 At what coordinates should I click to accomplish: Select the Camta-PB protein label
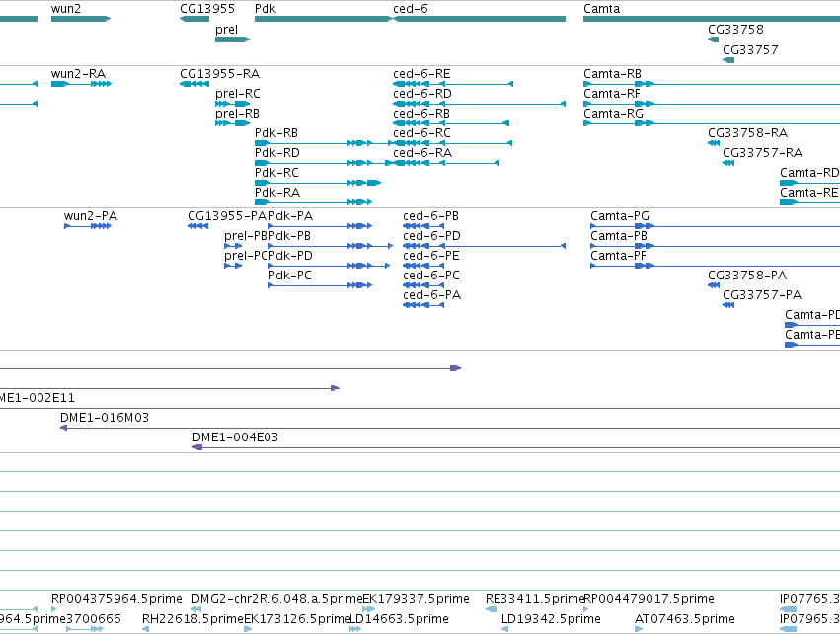pyautogui.click(x=619, y=236)
